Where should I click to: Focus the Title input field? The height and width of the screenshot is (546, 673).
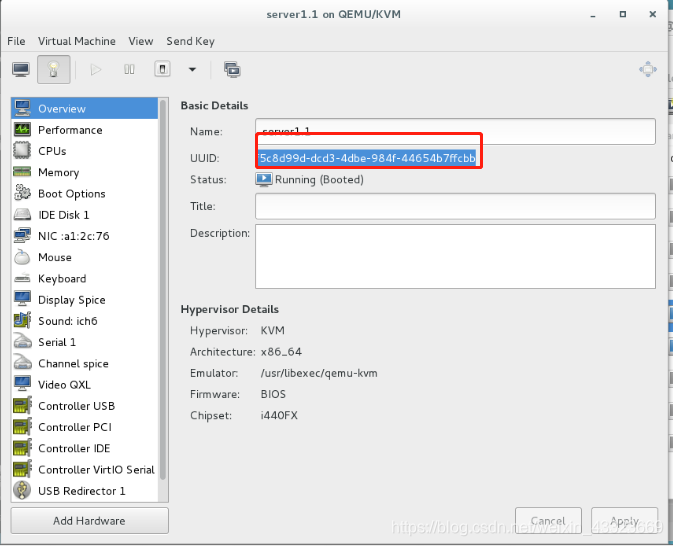[455, 206]
